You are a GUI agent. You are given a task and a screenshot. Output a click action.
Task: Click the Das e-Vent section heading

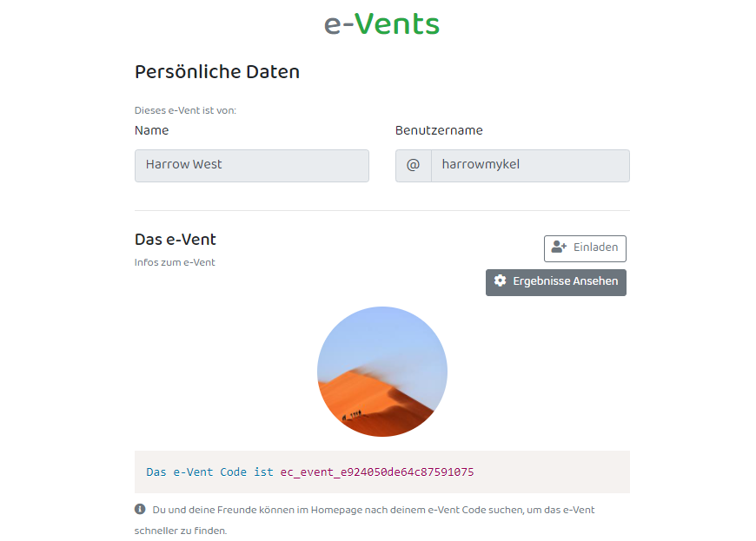pos(176,240)
